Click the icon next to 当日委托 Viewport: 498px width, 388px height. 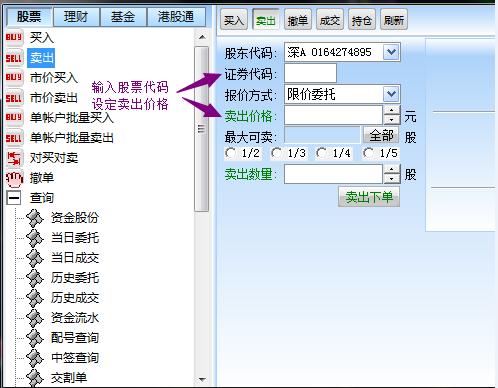35,238
